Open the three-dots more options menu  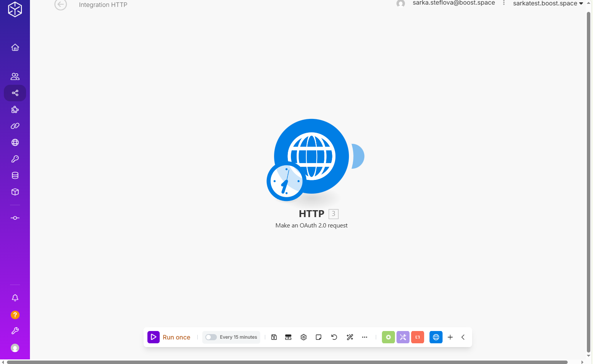tap(365, 337)
